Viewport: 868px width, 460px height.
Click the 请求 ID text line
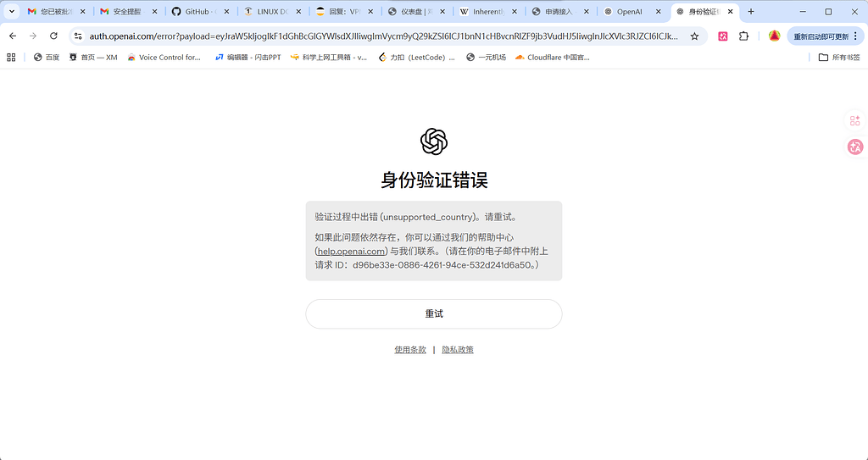[427, 265]
